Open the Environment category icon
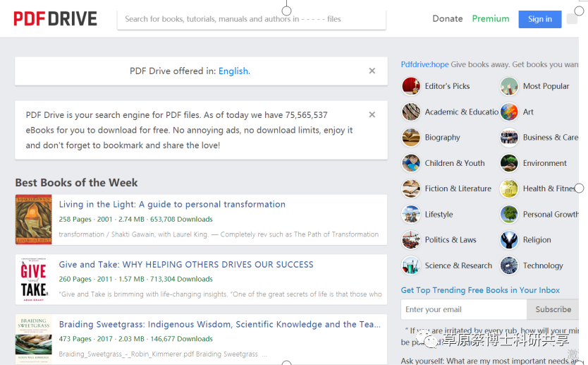The width and height of the screenshot is (588, 365). [509, 163]
